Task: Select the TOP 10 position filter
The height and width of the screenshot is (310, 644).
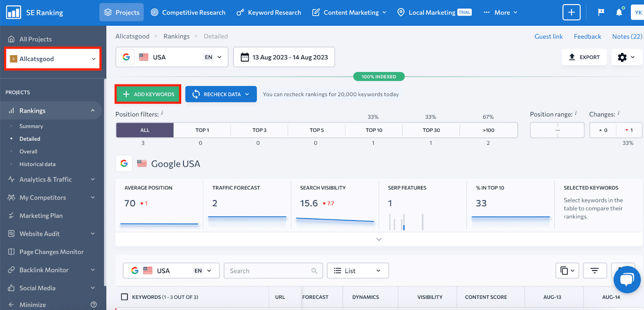Action: (374, 130)
